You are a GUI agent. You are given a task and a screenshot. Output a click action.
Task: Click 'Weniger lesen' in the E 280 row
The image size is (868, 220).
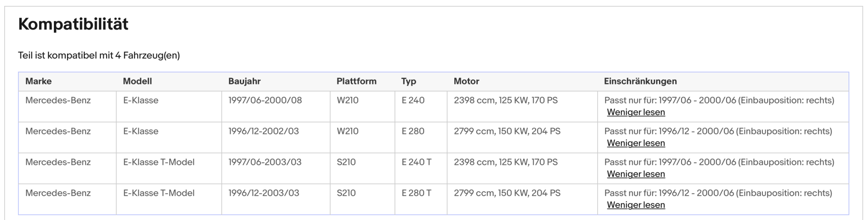click(x=636, y=143)
